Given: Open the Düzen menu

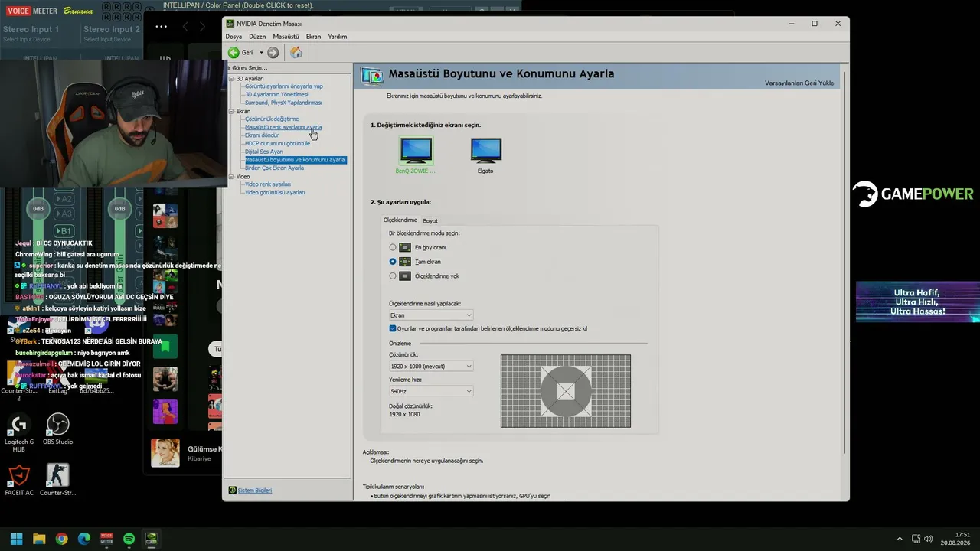Looking at the screenshot, I should 257,37.
